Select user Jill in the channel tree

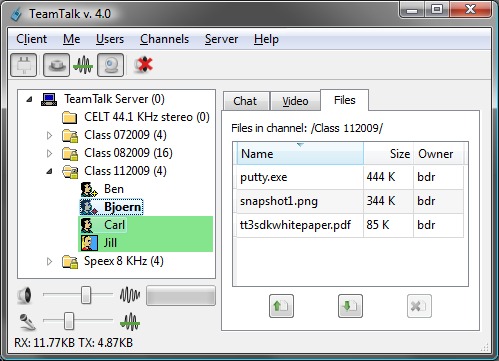tap(110, 243)
